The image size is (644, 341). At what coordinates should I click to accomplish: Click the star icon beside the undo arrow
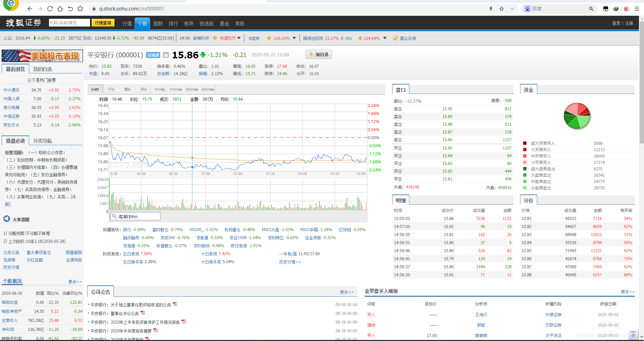coord(80,9)
